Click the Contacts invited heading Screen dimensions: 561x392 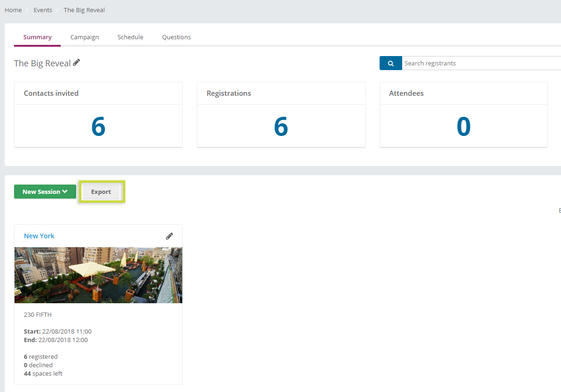(51, 93)
